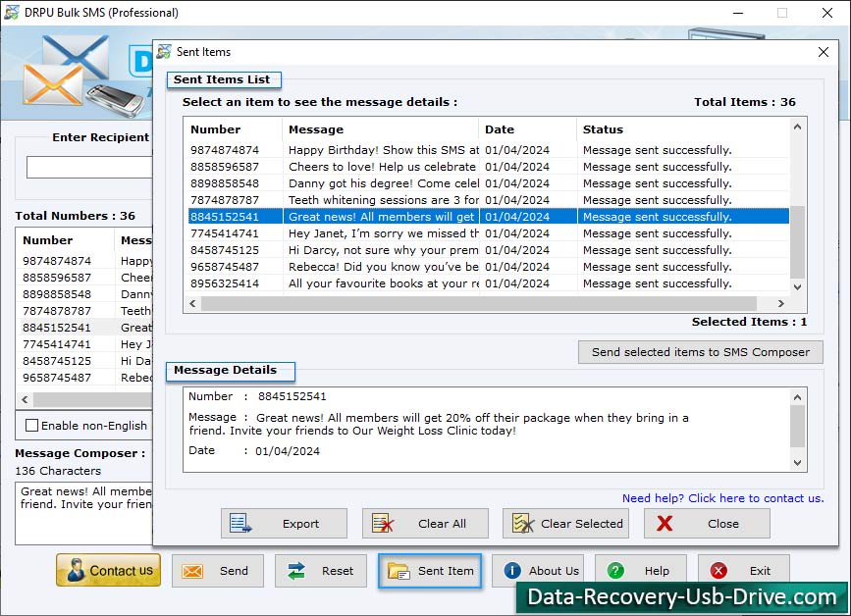Click the Exit button label in main window
This screenshot has height=616, width=851.
coord(760,571)
